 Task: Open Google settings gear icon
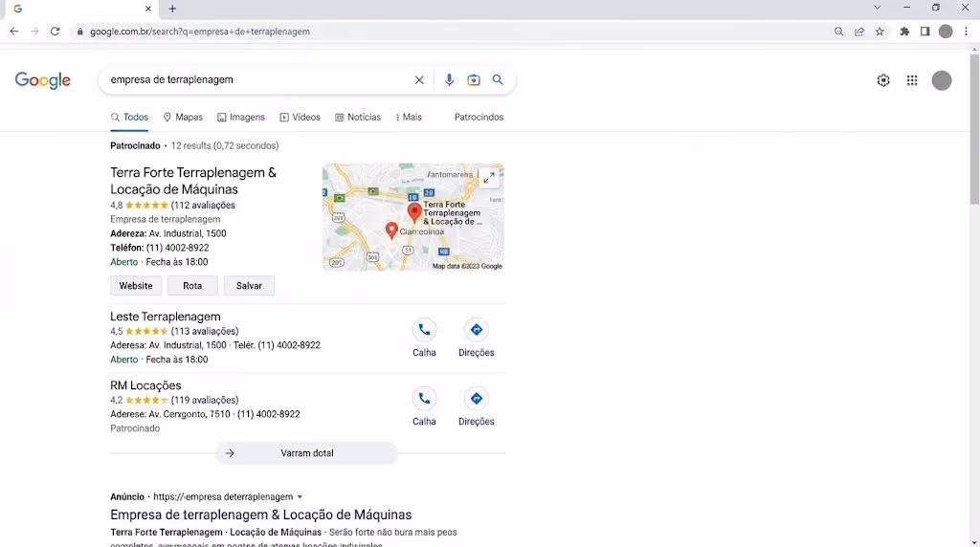point(883,80)
